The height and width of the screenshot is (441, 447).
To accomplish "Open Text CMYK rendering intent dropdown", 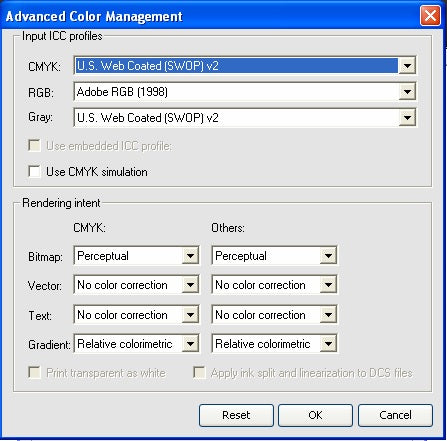I will pos(190,315).
